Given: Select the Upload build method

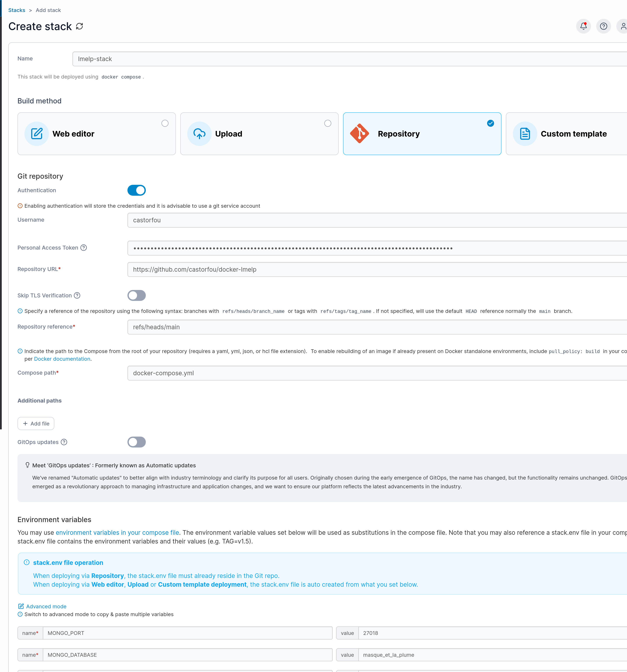Looking at the screenshot, I should (x=259, y=134).
